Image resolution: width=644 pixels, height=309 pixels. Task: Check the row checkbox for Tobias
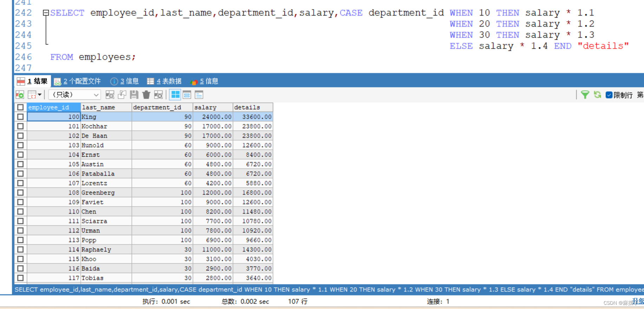(20, 278)
